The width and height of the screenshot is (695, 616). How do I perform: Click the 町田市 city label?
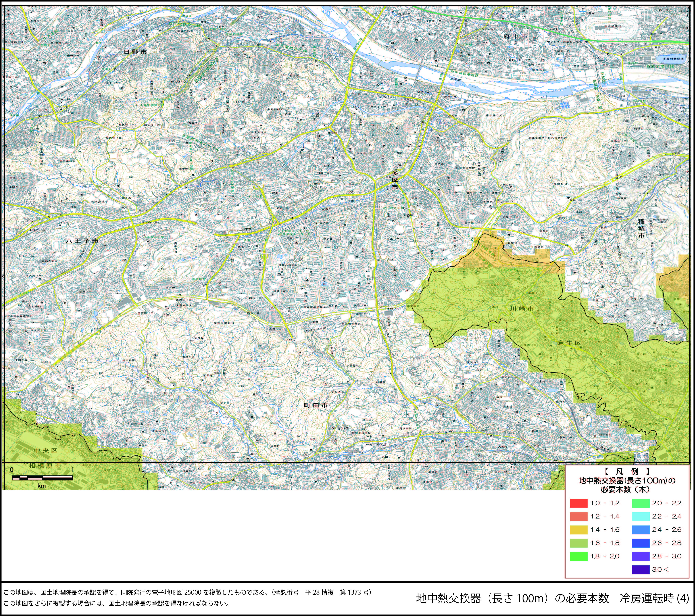316,405
